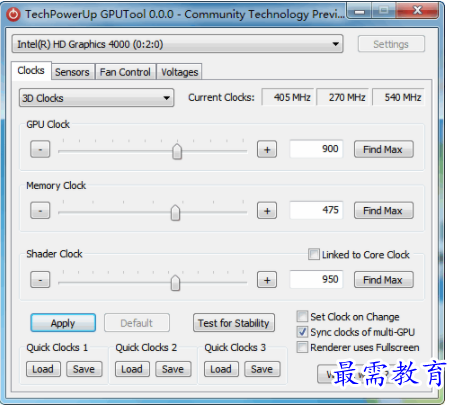Click the GPU Clock value field showing 900

316,149
